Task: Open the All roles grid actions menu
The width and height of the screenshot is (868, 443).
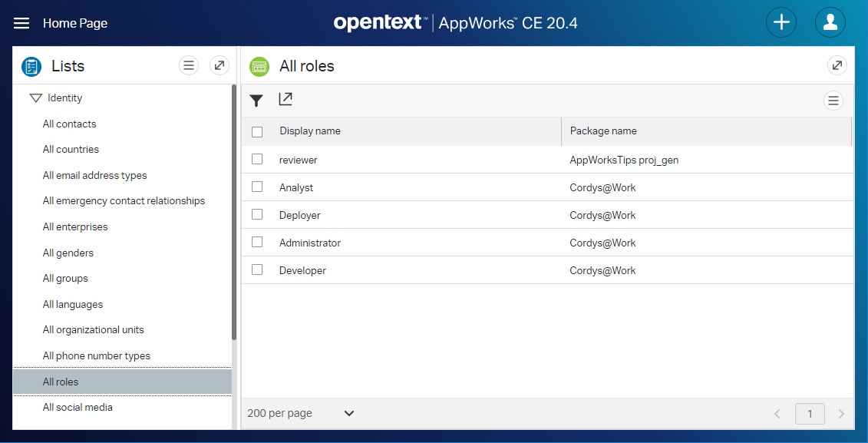Action: pos(833,101)
